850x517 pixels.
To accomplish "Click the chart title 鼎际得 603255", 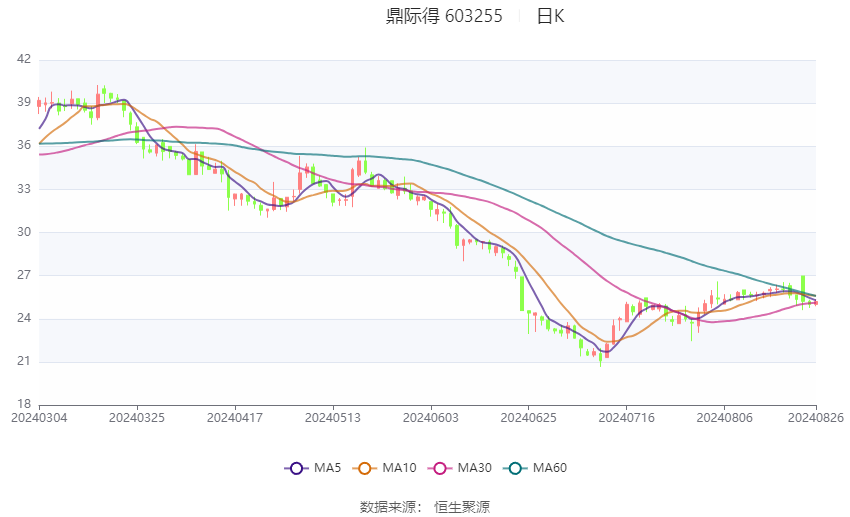I will [444, 16].
